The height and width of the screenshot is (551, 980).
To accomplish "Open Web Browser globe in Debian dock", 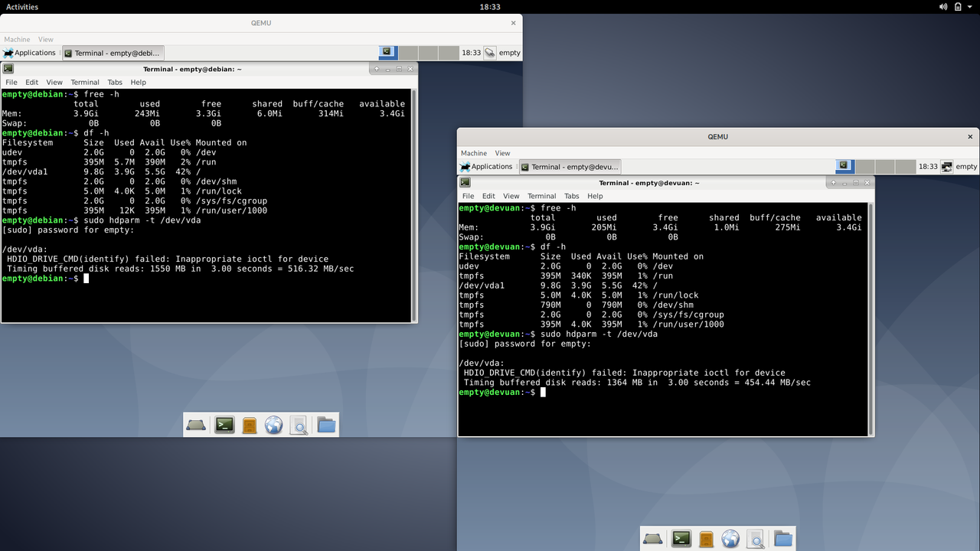I will coord(273,425).
